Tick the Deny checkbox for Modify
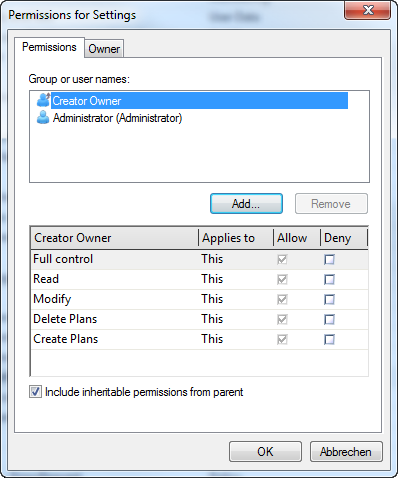Viewport: 398px width, 478px height. click(x=329, y=299)
